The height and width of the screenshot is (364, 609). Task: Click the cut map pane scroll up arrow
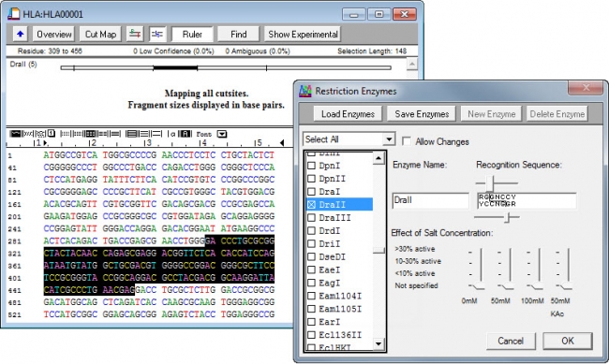tap(412, 64)
